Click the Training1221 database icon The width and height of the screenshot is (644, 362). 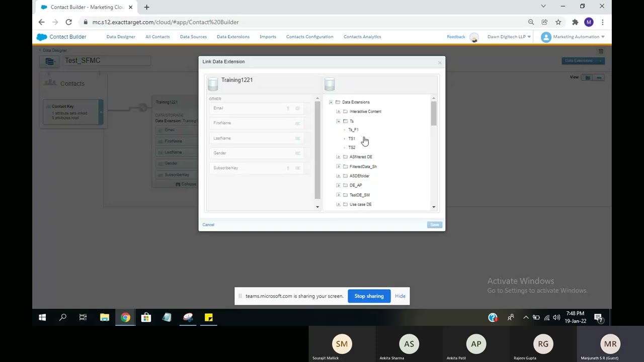213,83
